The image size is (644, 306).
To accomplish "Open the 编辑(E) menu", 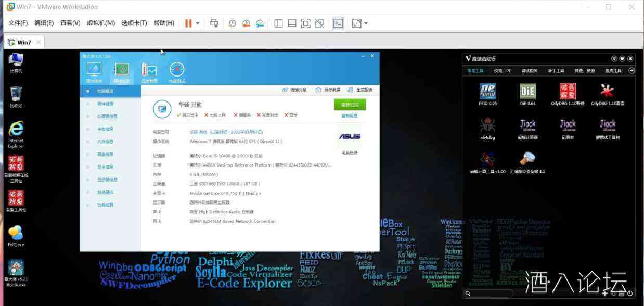I will pyautogui.click(x=44, y=23).
